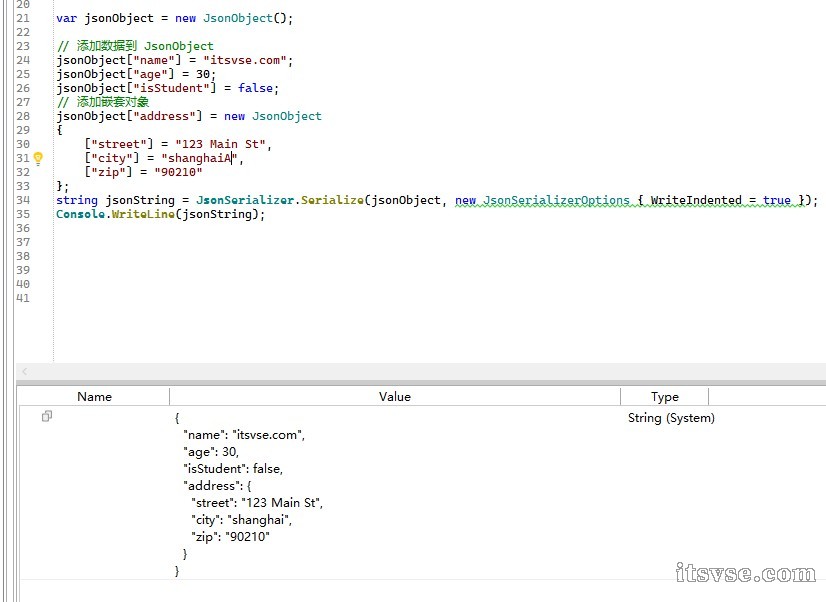Click the Value column header

(x=395, y=397)
